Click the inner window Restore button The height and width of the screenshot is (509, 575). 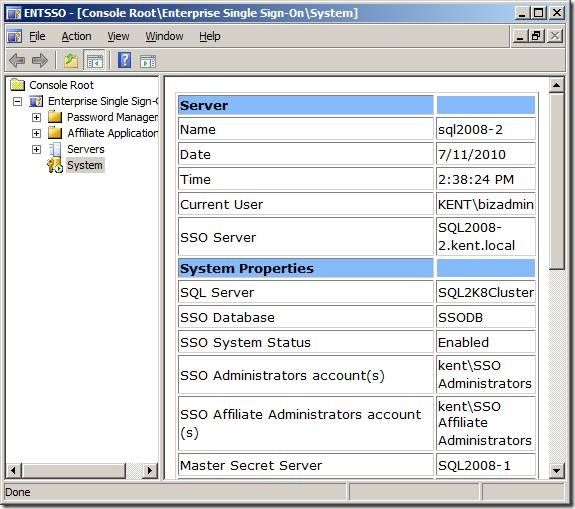[x=536, y=36]
